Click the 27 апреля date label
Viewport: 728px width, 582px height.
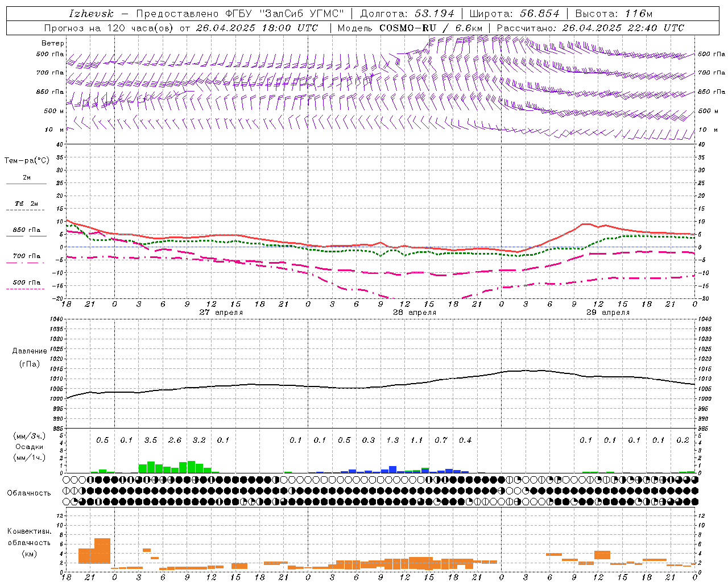tap(221, 313)
